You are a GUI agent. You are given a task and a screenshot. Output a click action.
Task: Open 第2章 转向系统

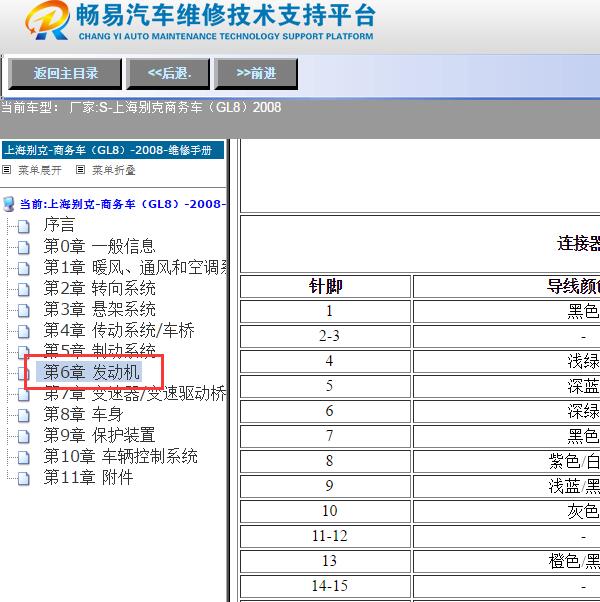click(x=99, y=288)
